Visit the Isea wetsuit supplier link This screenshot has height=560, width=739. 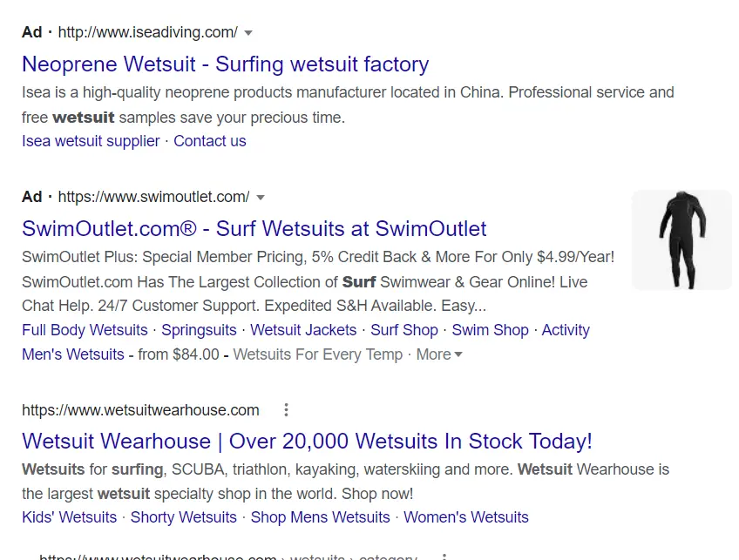coord(91,141)
